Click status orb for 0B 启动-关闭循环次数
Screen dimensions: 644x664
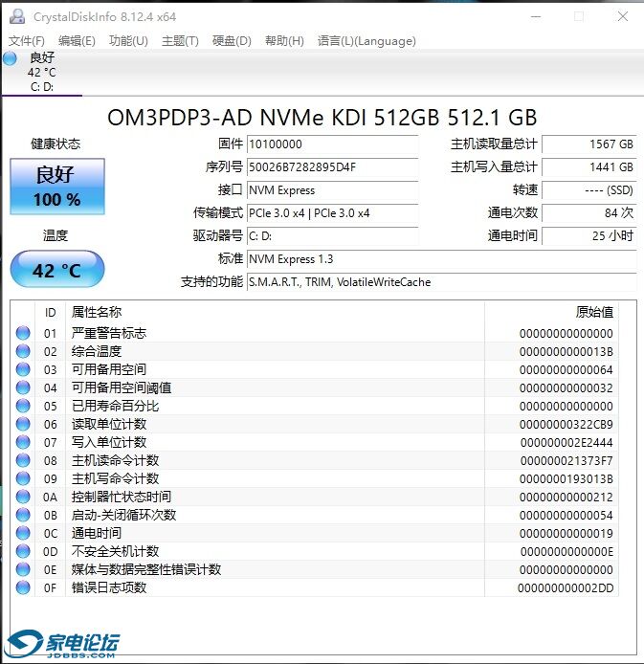coord(23,516)
